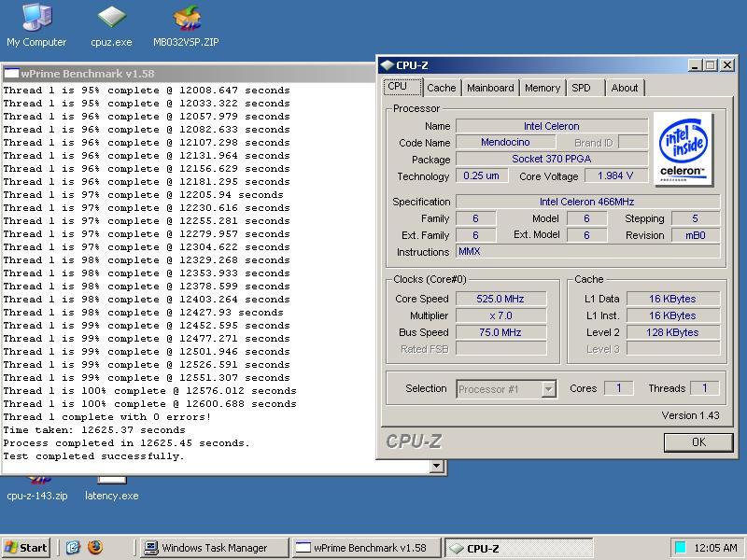The width and height of the screenshot is (747, 560).
Task: Click the 'Test completed successfully.' line
Action: (x=94, y=456)
